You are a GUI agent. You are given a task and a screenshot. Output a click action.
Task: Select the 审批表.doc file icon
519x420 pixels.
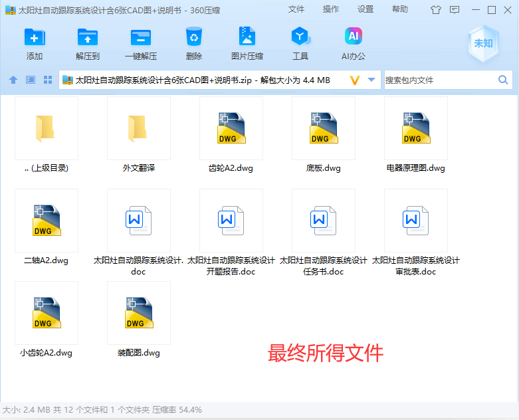(416, 221)
